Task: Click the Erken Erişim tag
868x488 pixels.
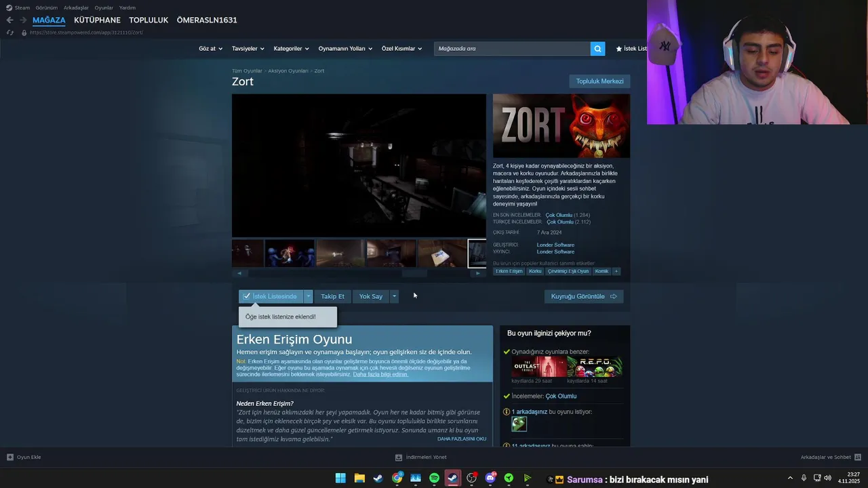Action: (509, 271)
